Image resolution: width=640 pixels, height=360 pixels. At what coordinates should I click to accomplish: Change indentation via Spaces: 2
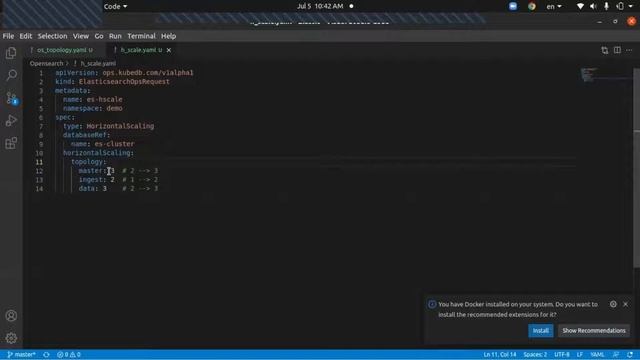(535, 355)
